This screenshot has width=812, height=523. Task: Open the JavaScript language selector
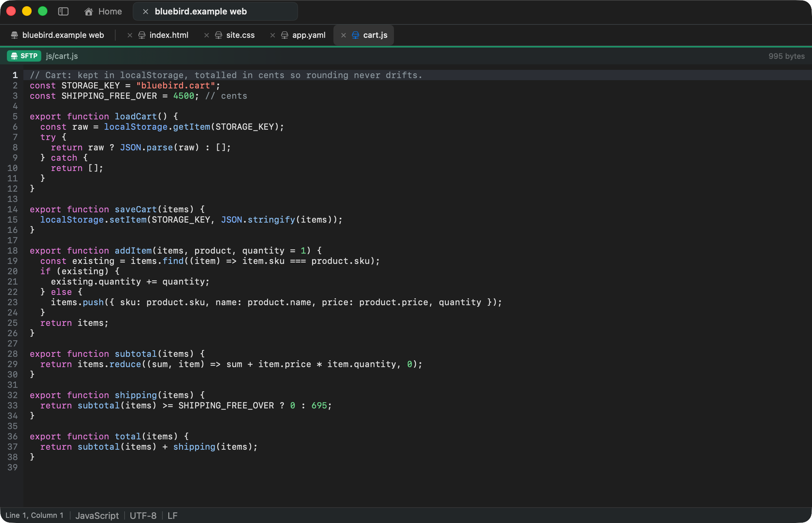[x=97, y=515]
